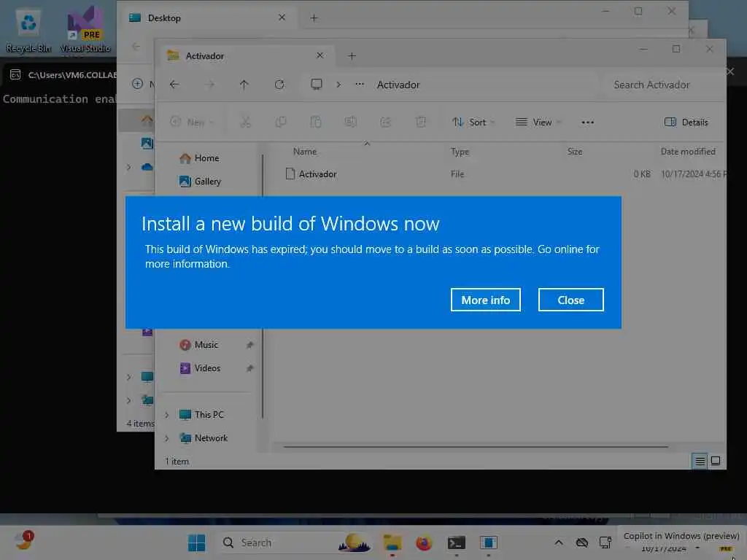This screenshot has width=747, height=560.
Task: Open the View dropdown
Action: tap(538, 122)
